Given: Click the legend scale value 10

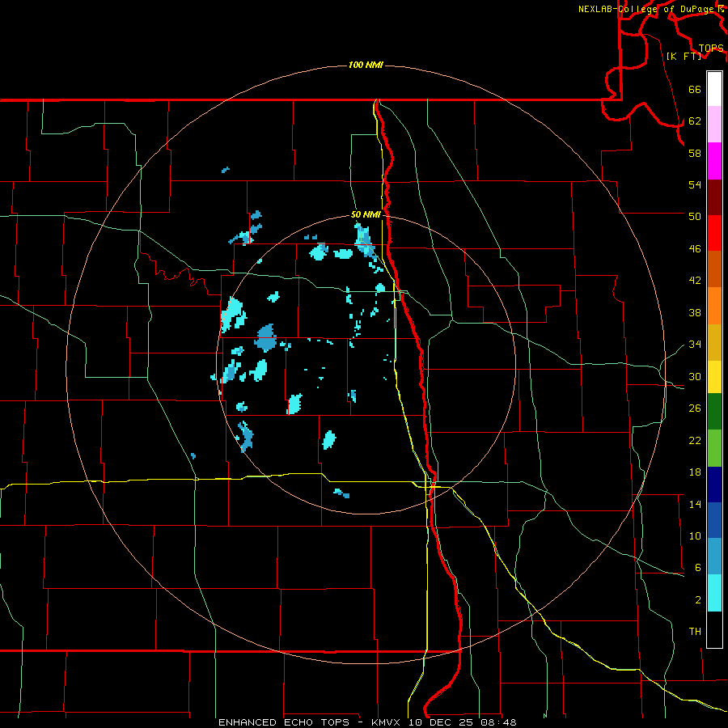Looking at the screenshot, I should pyautogui.click(x=695, y=535).
